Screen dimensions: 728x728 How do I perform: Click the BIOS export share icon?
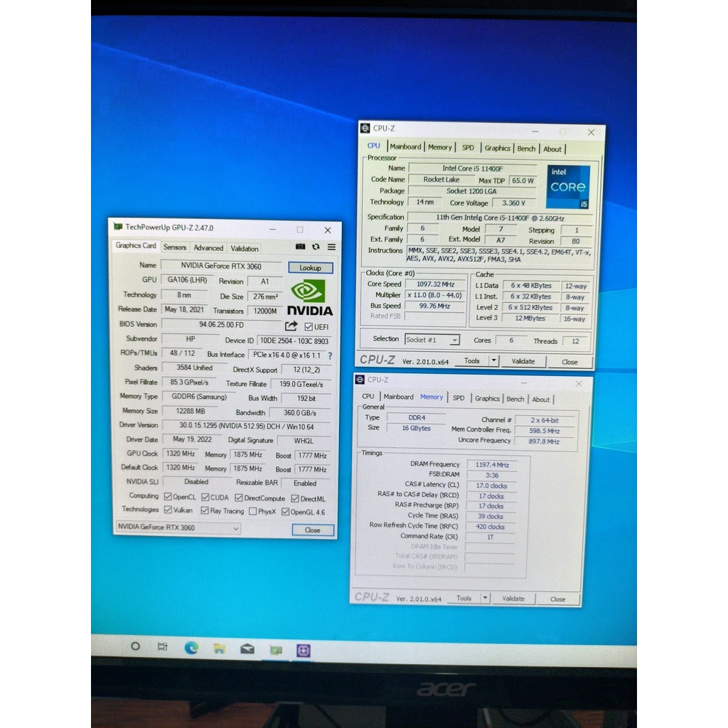click(291, 326)
